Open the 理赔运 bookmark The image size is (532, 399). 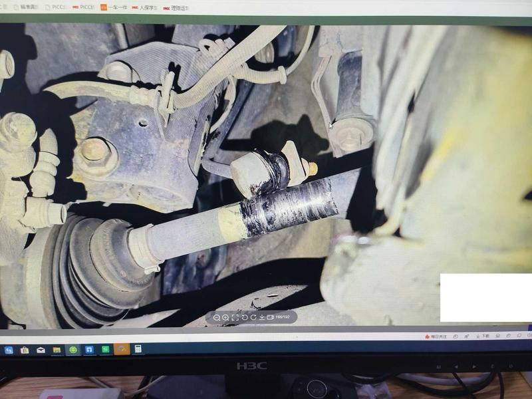click(x=176, y=9)
